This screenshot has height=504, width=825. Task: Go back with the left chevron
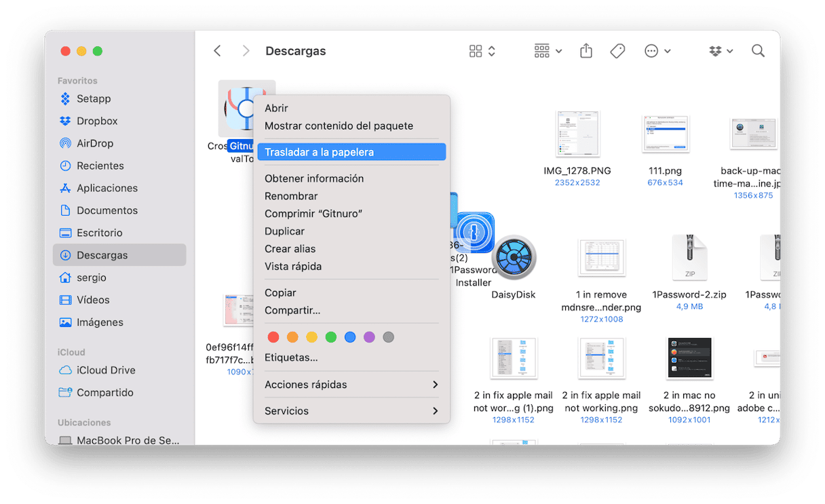click(217, 51)
